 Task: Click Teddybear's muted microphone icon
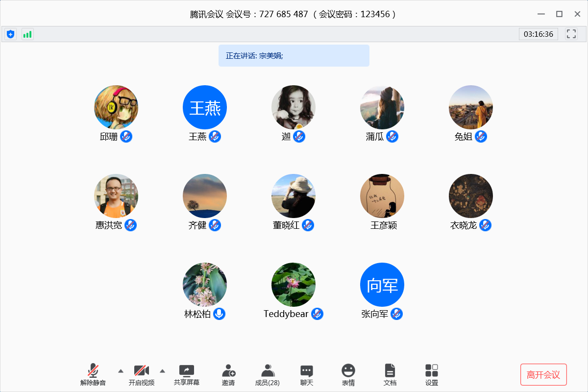click(x=317, y=314)
